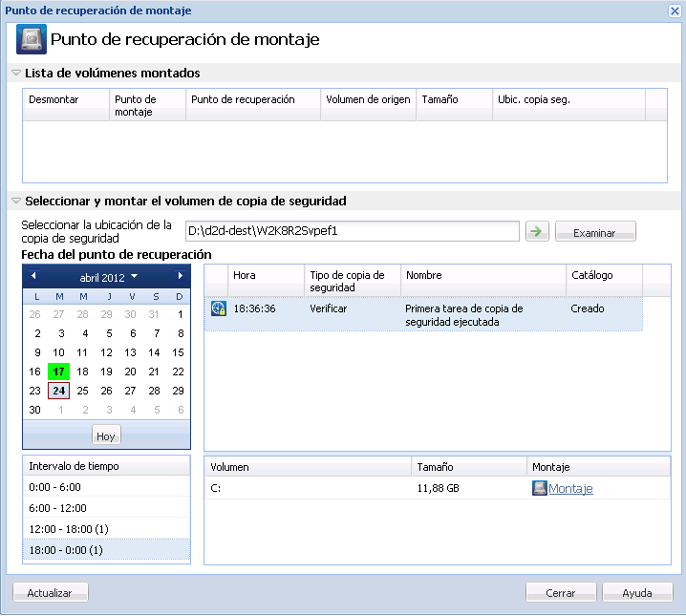Click the Examinar button
Screen dimensions: 686x616
pos(594,232)
